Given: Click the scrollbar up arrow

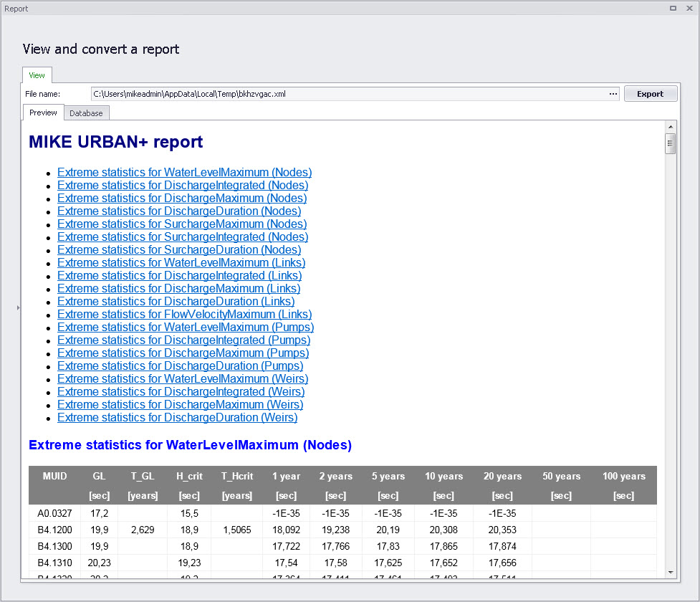Looking at the screenshot, I should (x=670, y=127).
